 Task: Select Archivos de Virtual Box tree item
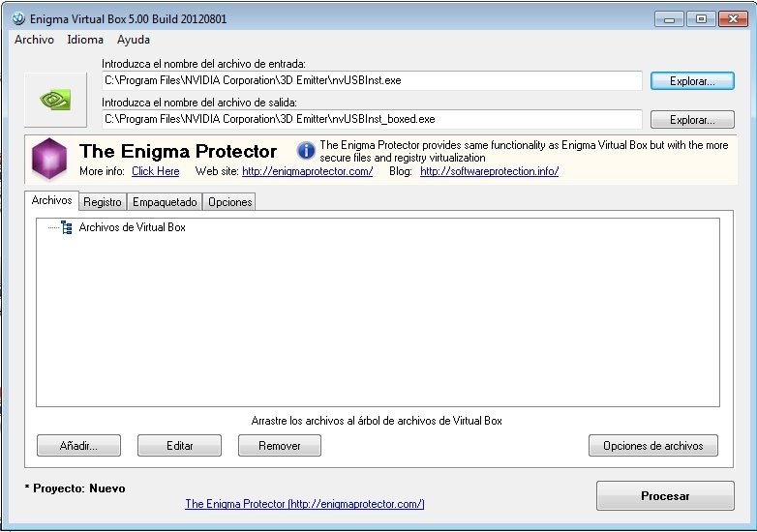click(133, 227)
